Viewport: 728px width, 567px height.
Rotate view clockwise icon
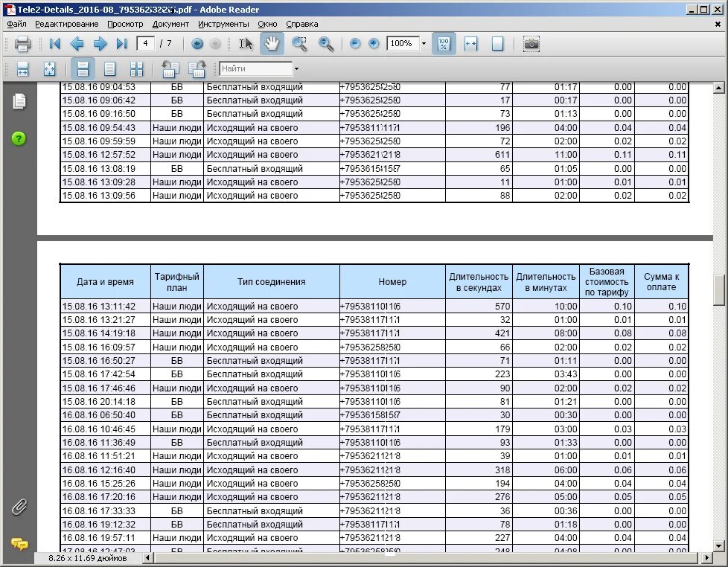coord(197,69)
